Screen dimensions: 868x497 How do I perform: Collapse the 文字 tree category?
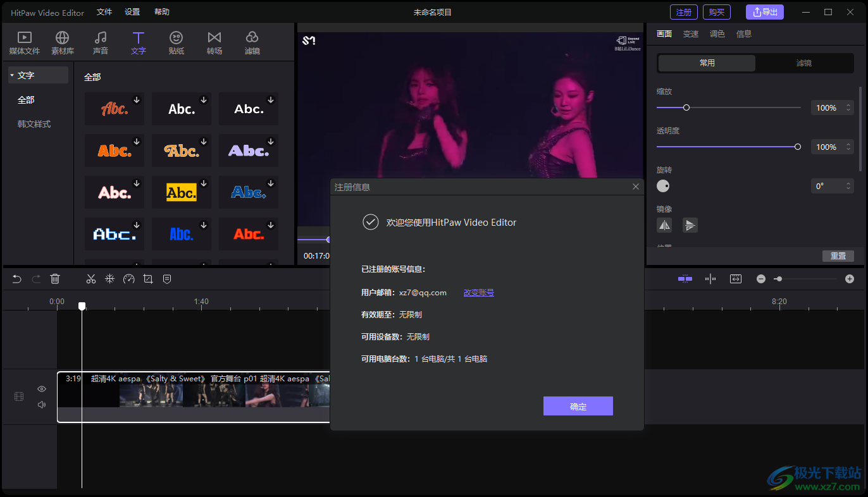tap(11, 75)
